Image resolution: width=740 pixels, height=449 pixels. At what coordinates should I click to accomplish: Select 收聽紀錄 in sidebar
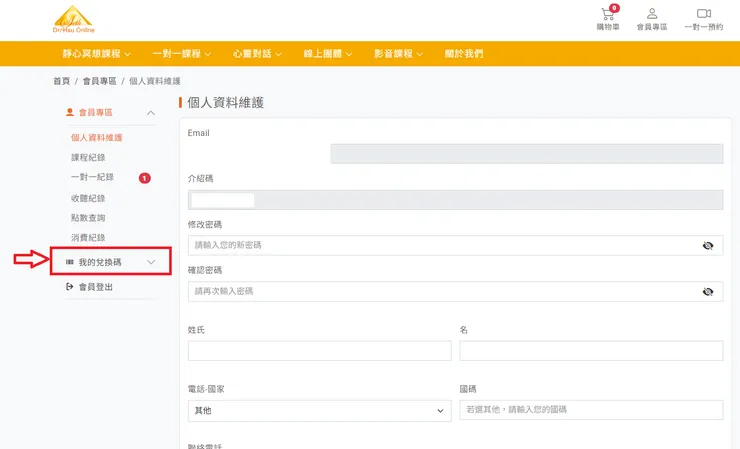coord(88,198)
